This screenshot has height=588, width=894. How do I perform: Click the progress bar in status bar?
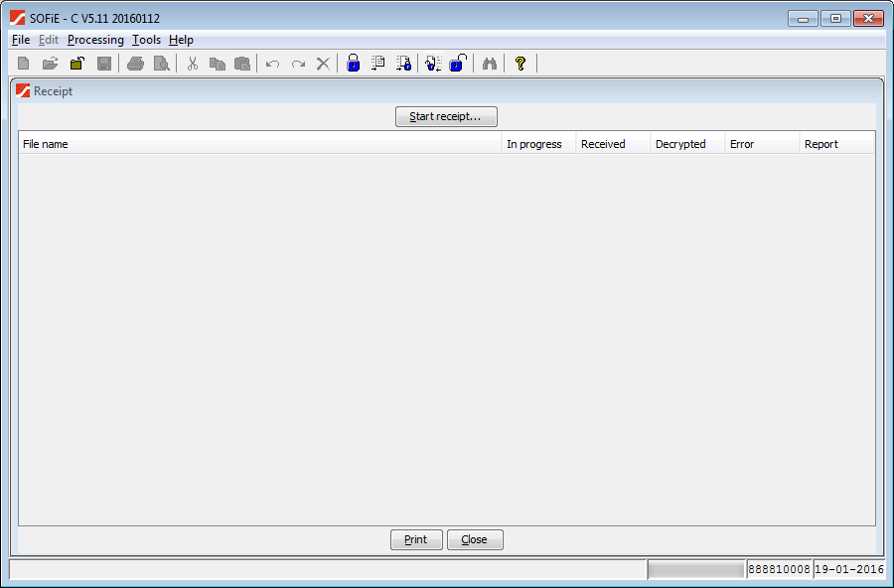[695, 570]
